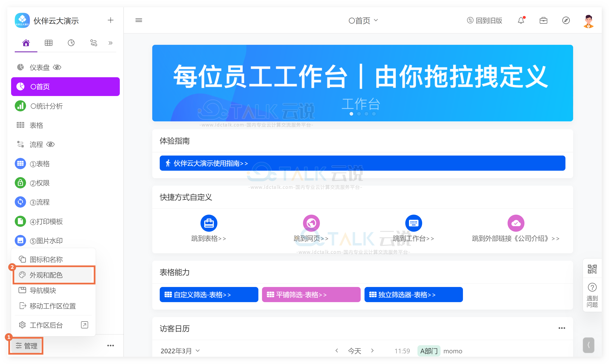Viewport: 609px width, 364px height.
Task: Click the banner image 每位员工工作台
Action: click(363, 83)
